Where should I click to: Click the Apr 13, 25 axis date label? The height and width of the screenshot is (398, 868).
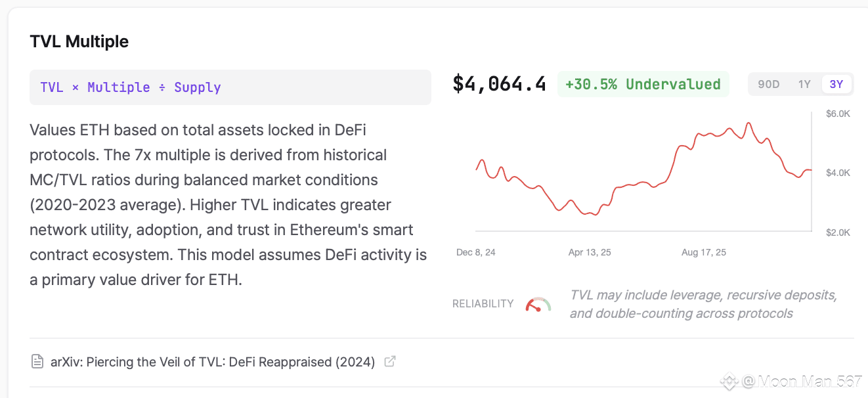(590, 252)
